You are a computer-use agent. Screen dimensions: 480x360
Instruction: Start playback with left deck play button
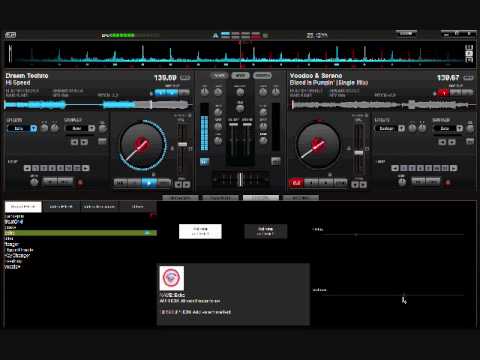pyautogui.click(x=149, y=183)
